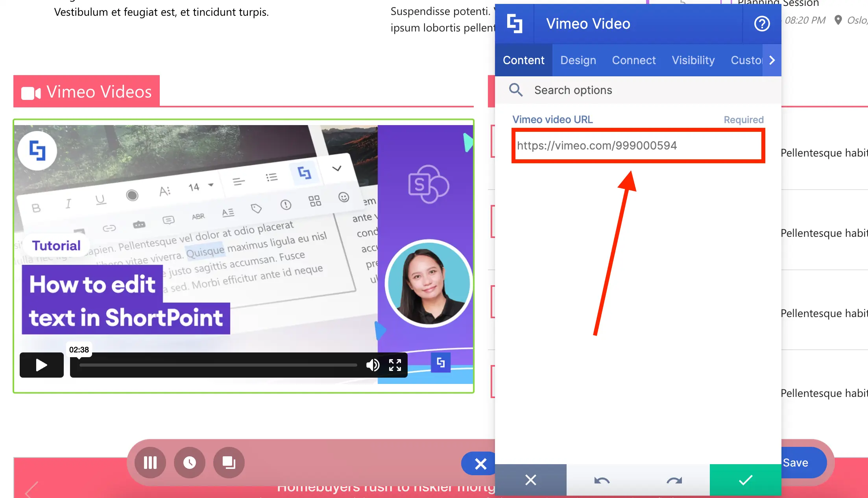The height and width of the screenshot is (498, 868).
Task: Expand more tabs with the right chevron
Action: click(x=772, y=60)
